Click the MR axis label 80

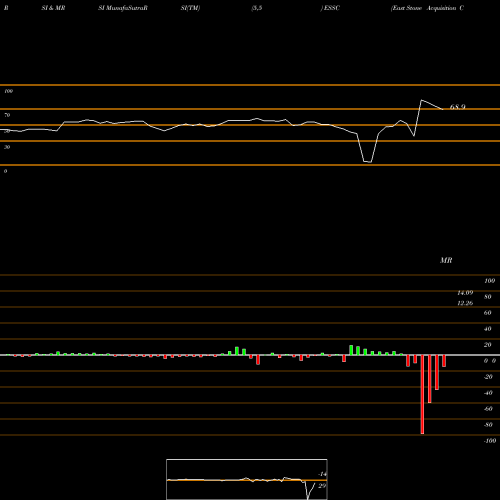pyautogui.click(x=488, y=297)
